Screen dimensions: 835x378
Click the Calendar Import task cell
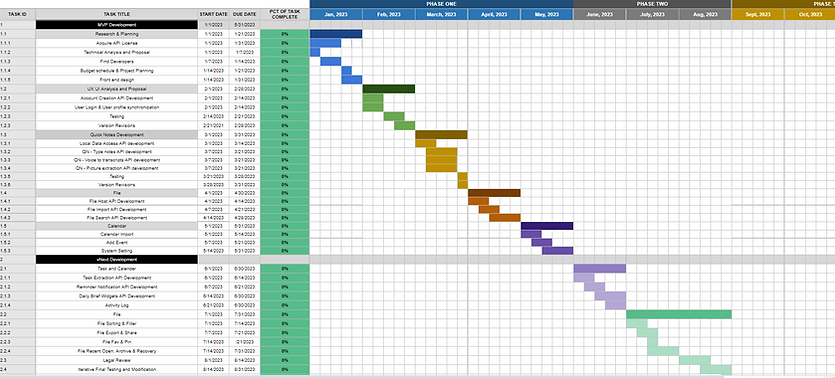[x=117, y=234]
